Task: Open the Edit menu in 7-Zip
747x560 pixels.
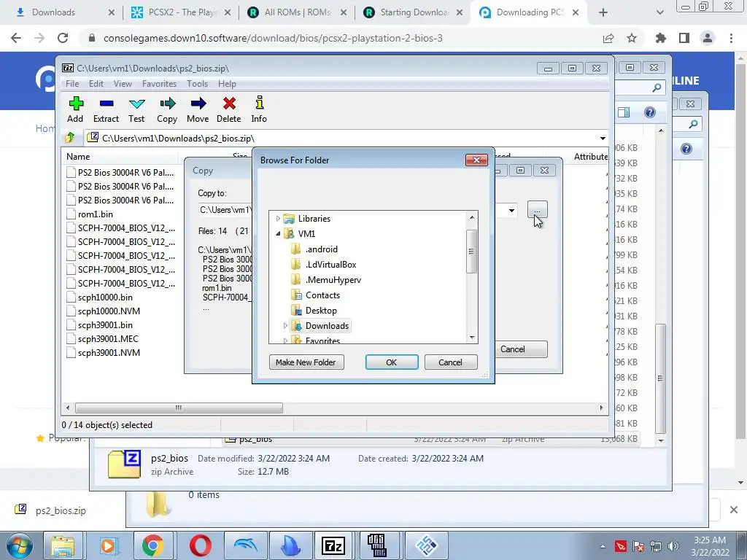Action: click(x=96, y=84)
